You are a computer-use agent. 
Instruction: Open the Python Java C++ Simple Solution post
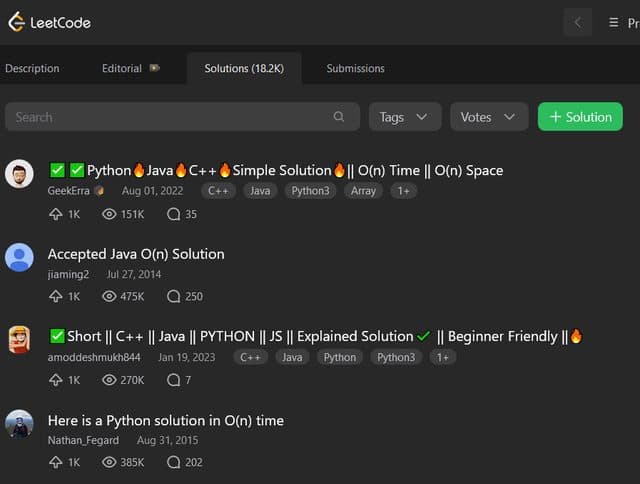pos(276,170)
